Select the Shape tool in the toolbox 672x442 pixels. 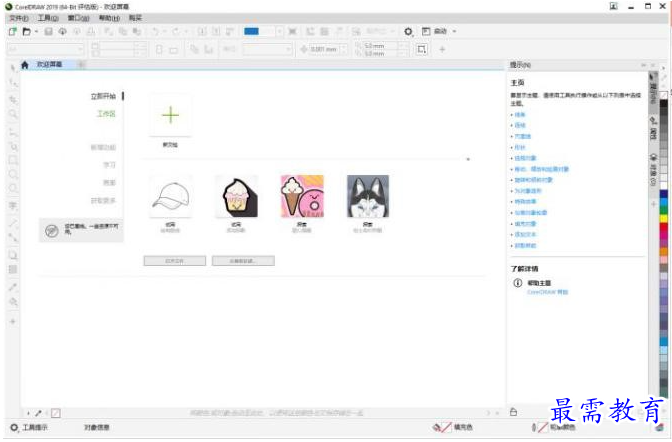pyautogui.click(x=13, y=82)
